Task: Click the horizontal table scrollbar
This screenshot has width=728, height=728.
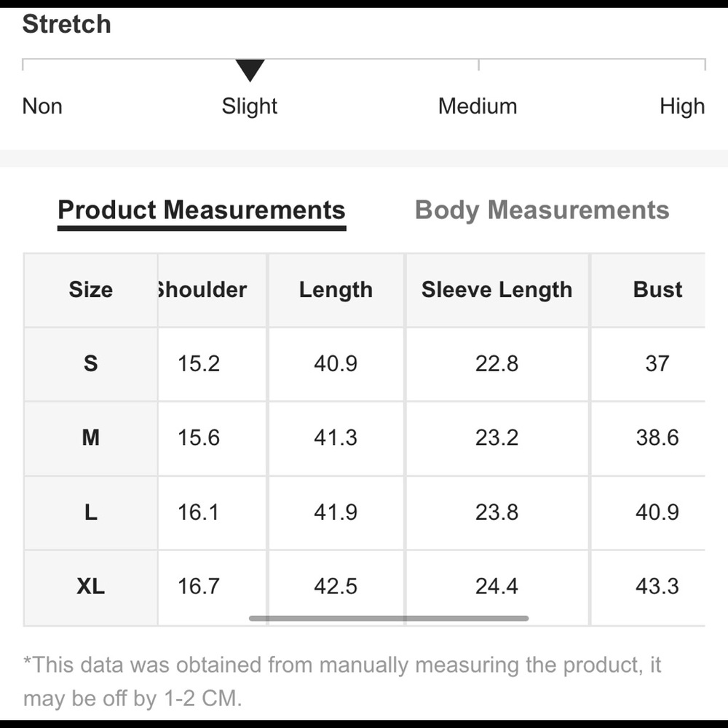Action: (389, 618)
